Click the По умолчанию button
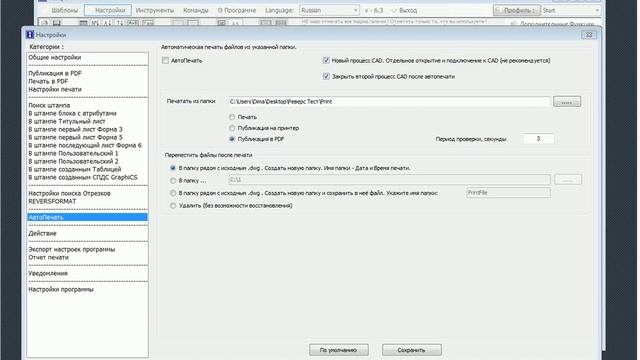Image resolution: width=640 pixels, height=360 pixels. coord(339,350)
